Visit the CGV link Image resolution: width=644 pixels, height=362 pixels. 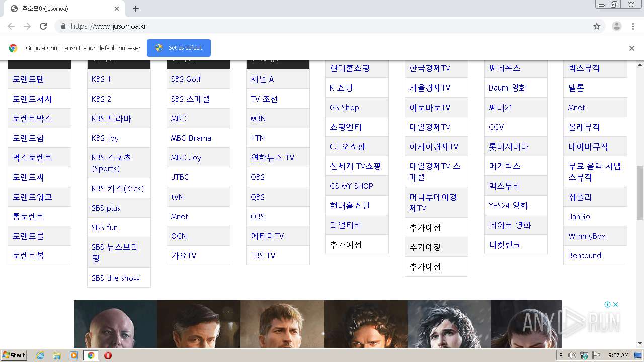click(496, 127)
